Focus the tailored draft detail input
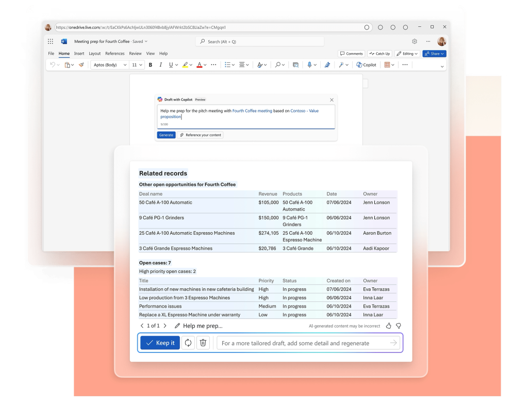 tap(308, 343)
